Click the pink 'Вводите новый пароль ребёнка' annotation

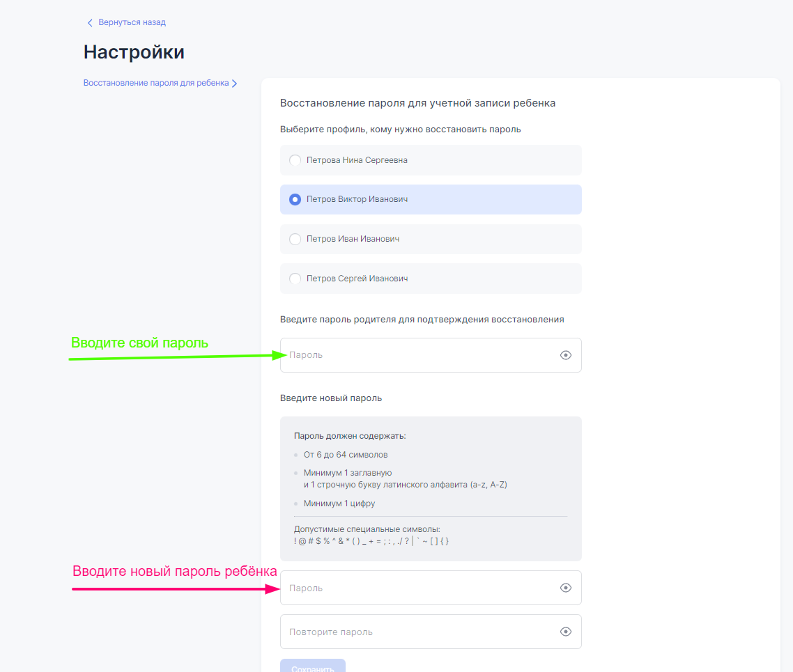click(x=175, y=572)
